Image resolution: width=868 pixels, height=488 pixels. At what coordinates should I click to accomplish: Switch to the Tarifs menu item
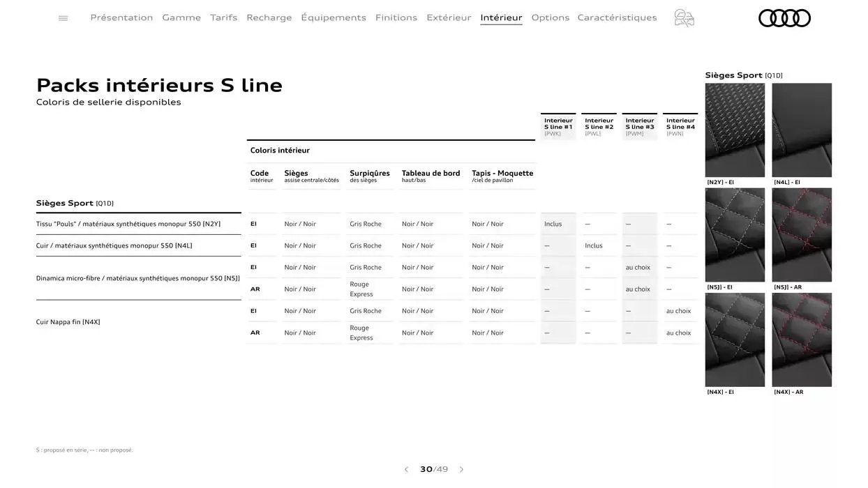[x=223, y=17]
